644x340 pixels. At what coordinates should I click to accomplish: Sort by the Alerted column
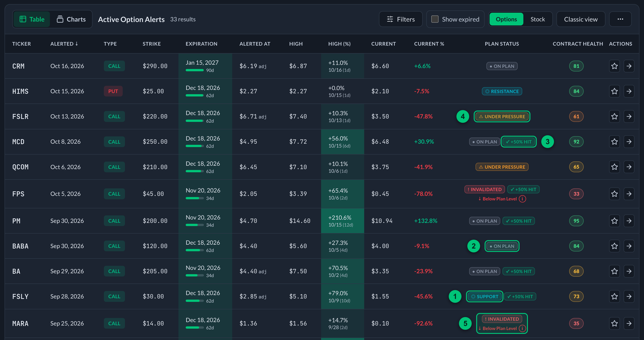(64, 44)
